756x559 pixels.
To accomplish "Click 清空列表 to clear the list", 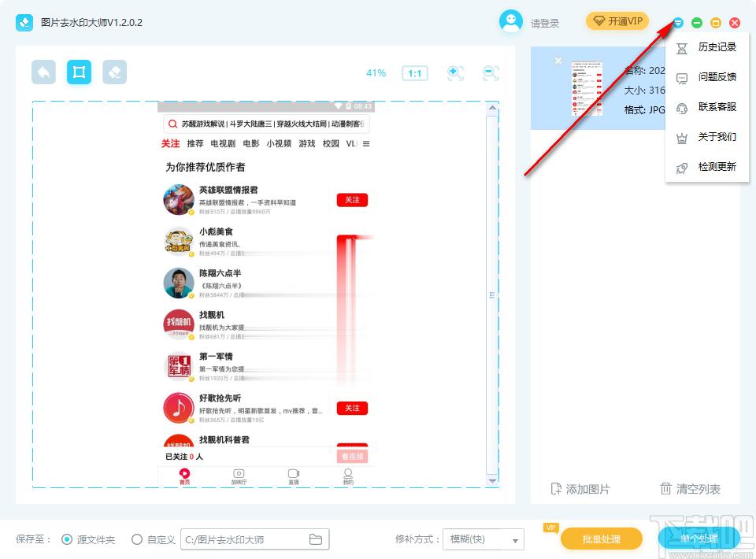I will [x=690, y=489].
